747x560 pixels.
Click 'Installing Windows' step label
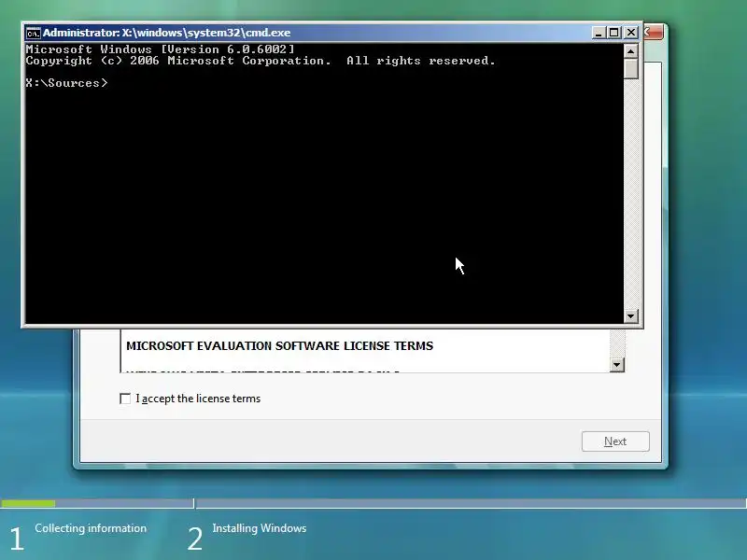click(260, 528)
